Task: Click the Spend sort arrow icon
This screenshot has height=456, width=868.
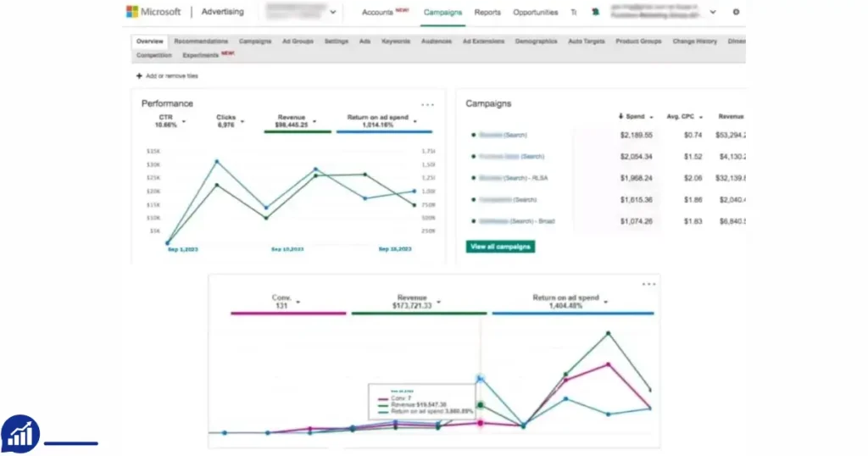Action: coord(620,116)
